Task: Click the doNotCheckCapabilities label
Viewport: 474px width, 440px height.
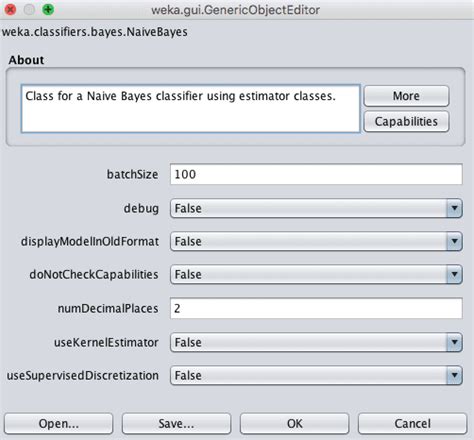Action: point(94,275)
